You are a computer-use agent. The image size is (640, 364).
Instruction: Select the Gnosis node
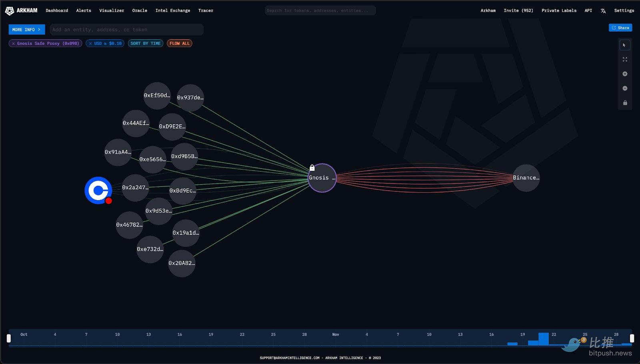click(322, 178)
